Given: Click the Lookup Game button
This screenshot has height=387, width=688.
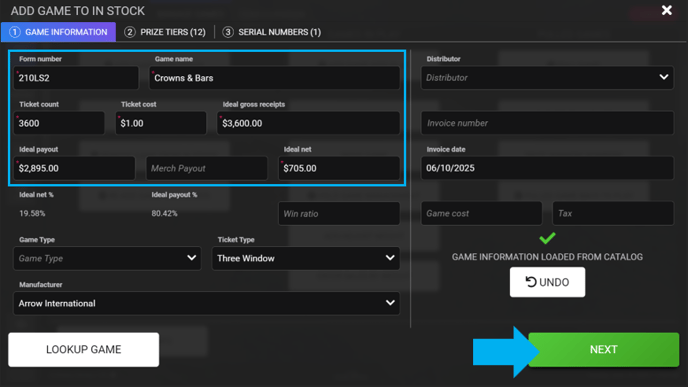Looking at the screenshot, I should [83, 349].
